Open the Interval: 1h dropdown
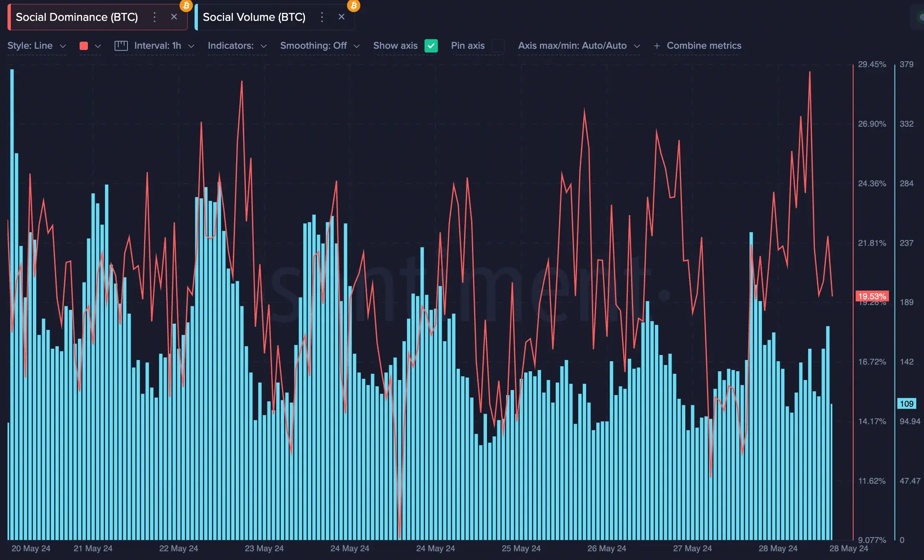Image resolution: width=924 pixels, height=560 pixels. pos(164,46)
